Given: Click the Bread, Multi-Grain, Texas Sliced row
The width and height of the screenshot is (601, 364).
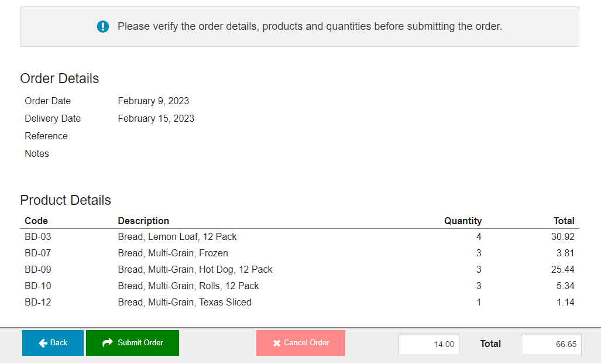Looking at the screenshot, I should click(184, 303).
